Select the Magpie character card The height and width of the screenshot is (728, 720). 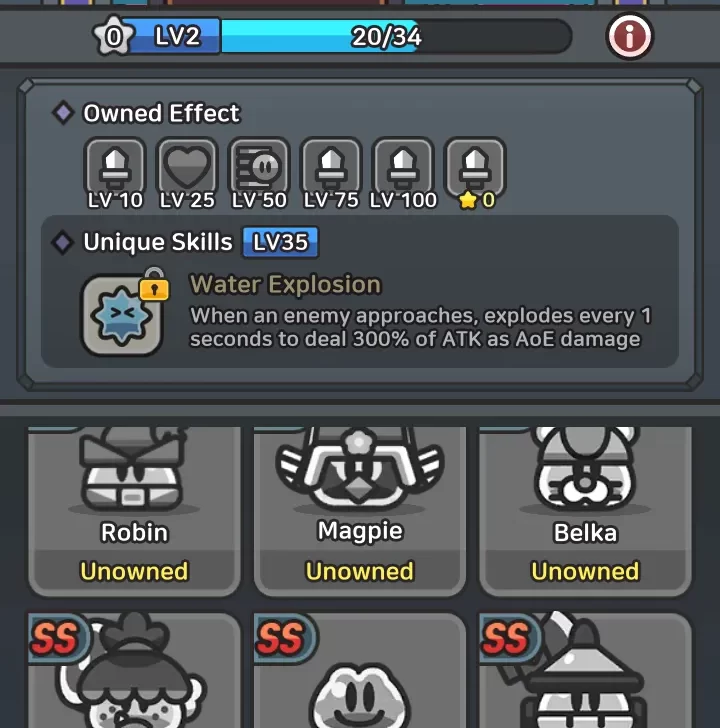(359, 510)
